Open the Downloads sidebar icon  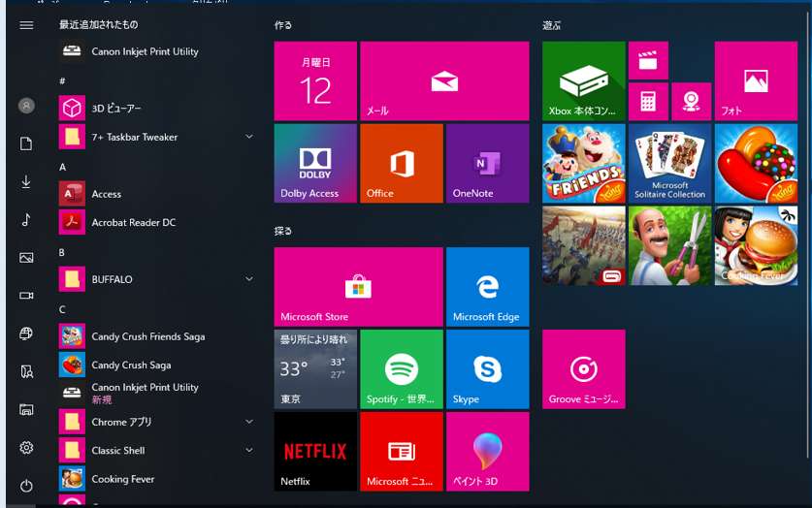(x=26, y=181)
